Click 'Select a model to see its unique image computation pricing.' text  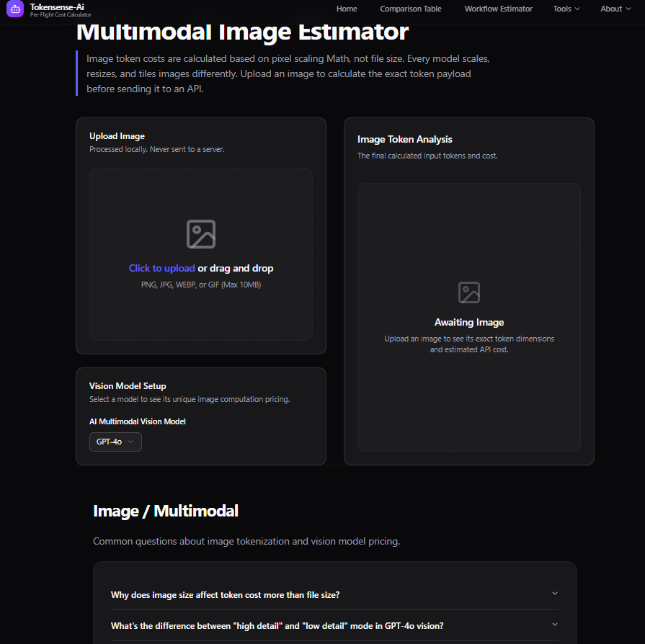190,399
